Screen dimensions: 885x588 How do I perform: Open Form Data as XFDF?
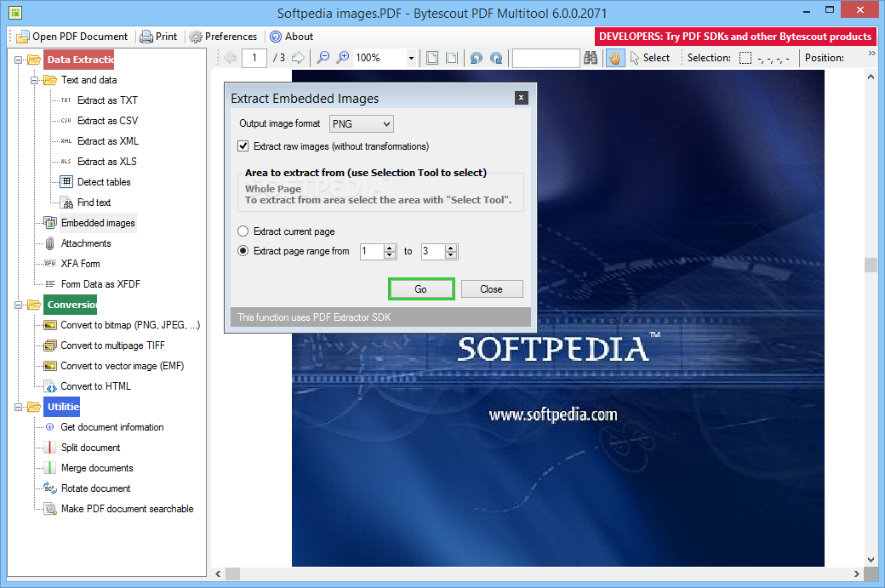pyautogui.click(x=100, y=284)
